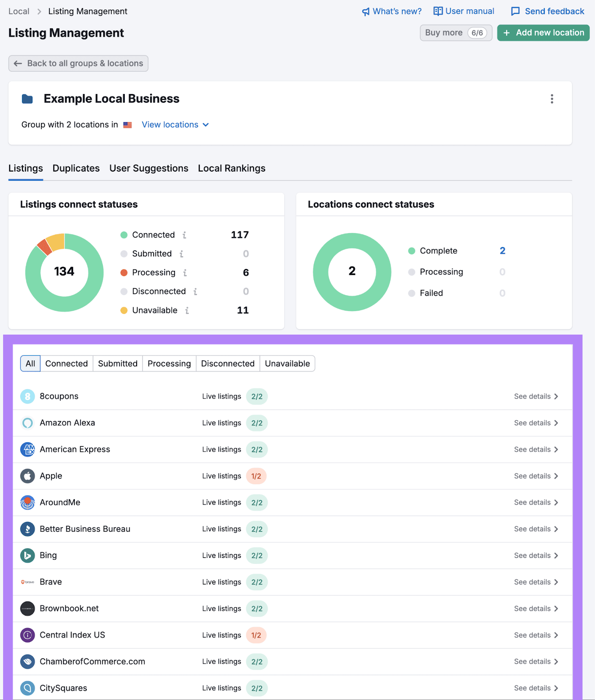The width and height of the screenshot is (595, 700).
Task: Click the 1/2 badge for Central Index US
Action: point(256,635)
